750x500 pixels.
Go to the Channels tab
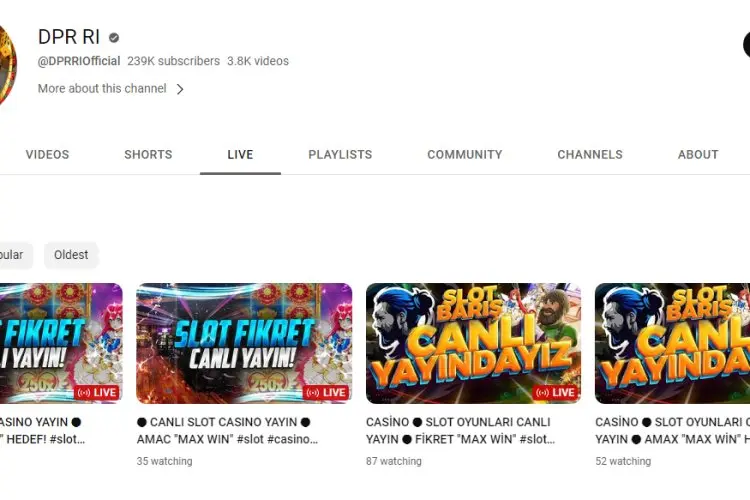click(590, 155)
